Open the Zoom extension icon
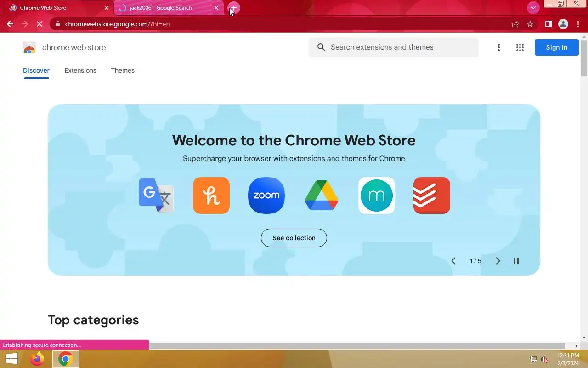This screenshot has height=368, width=588. point(266,195)
